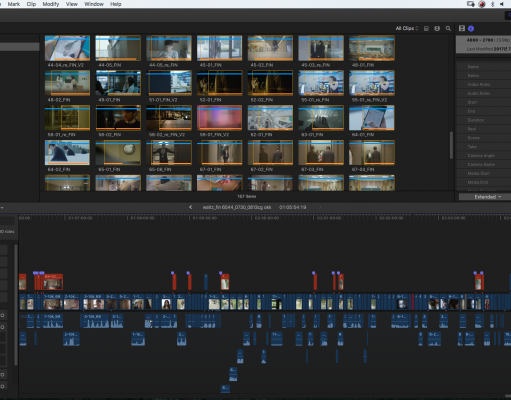
Task: Select clock clip 65-01_FIN
Action: coord(118,153)
